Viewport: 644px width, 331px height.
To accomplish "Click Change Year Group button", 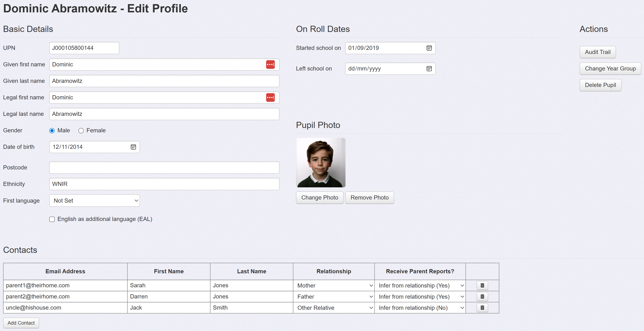I will pos(610,68).
